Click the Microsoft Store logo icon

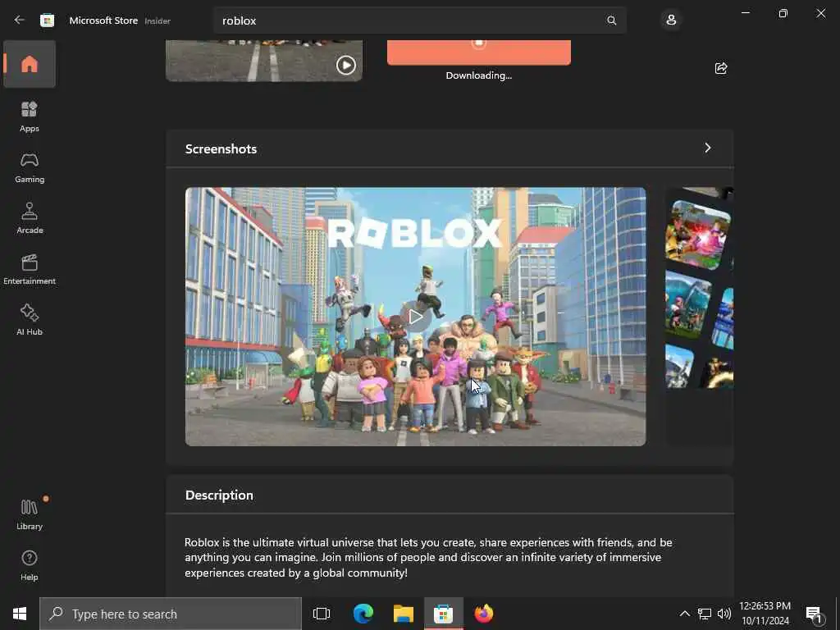point(47,21)
